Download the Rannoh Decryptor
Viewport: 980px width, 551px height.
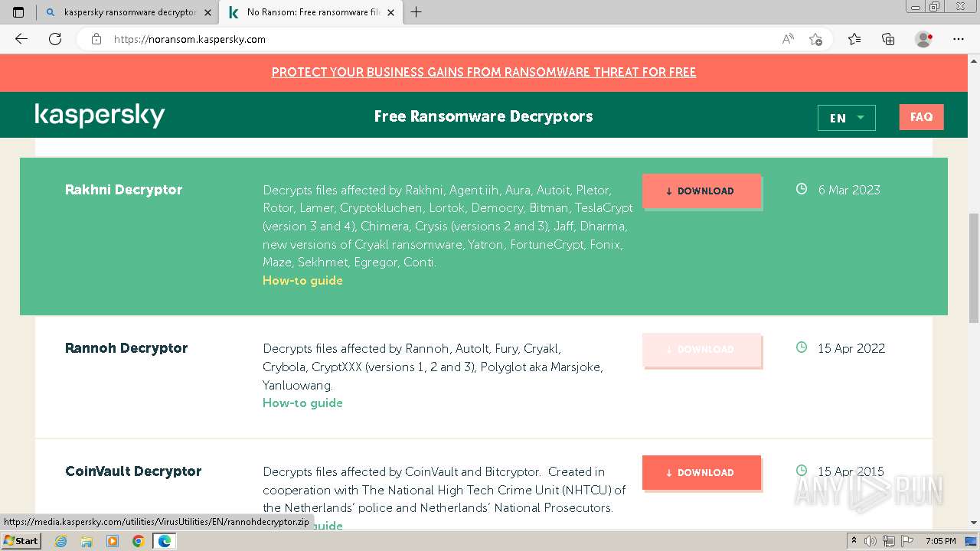point(701,350)
